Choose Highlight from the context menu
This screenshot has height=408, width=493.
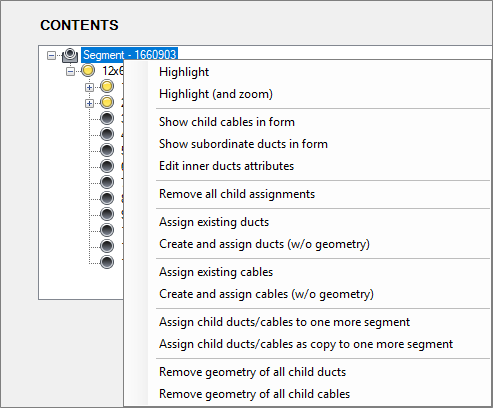click(184, 72)
